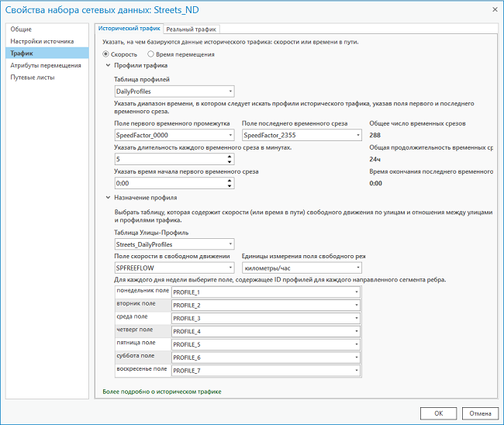Open the PROFILE_1 Monday field dropdown
Screen dimensions: 504x425
click(x=266, y=292)
